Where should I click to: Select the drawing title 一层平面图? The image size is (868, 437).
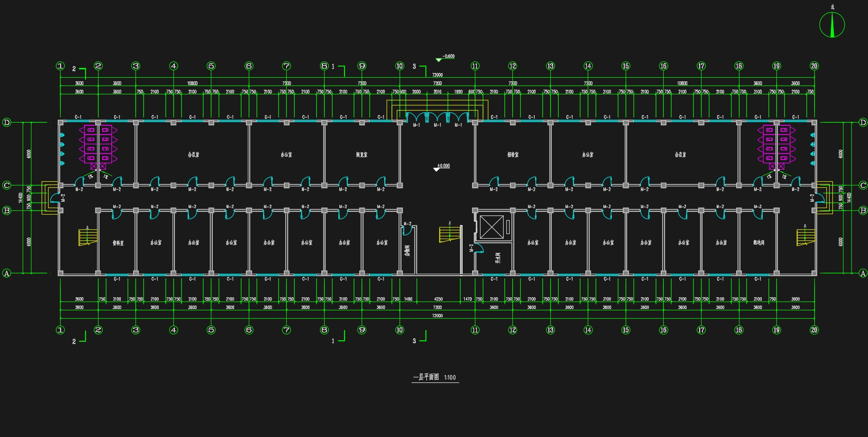coord(426,377)
